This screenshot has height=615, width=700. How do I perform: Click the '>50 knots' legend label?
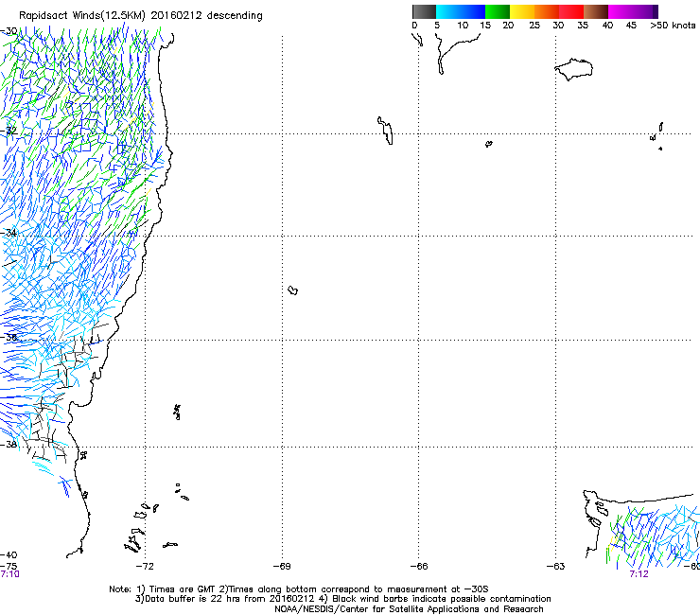pos(673,25)
